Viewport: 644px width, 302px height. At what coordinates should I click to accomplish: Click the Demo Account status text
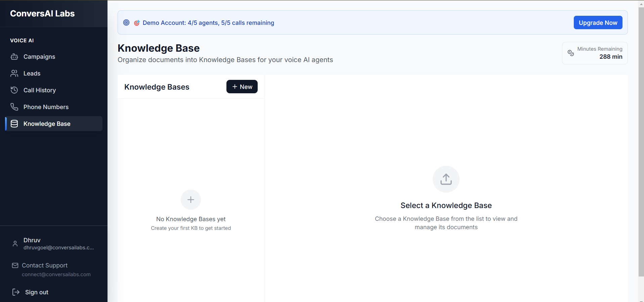click(208, 23)
